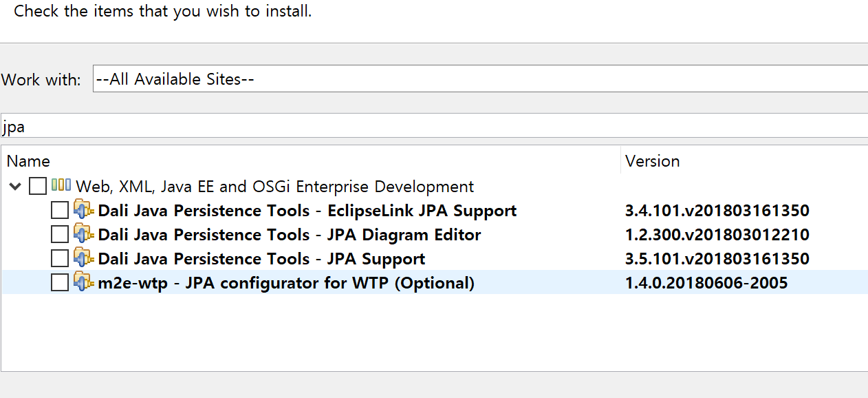Click the feature icon beside EclipseLink JPA Support

point(83,210)
